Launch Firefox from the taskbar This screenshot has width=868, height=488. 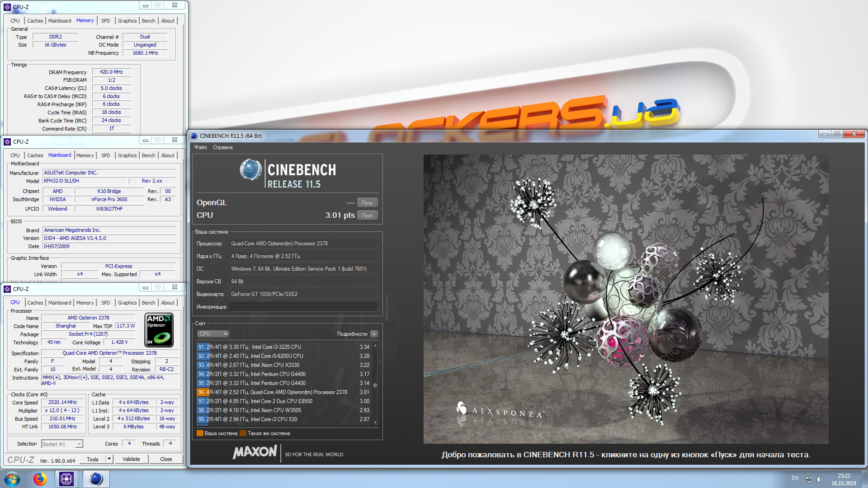(x=40, y=479)
